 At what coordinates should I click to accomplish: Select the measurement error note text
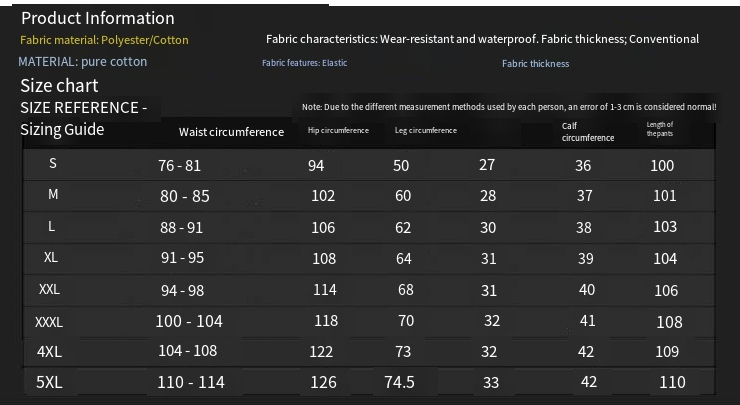click(x=508, y=107)
